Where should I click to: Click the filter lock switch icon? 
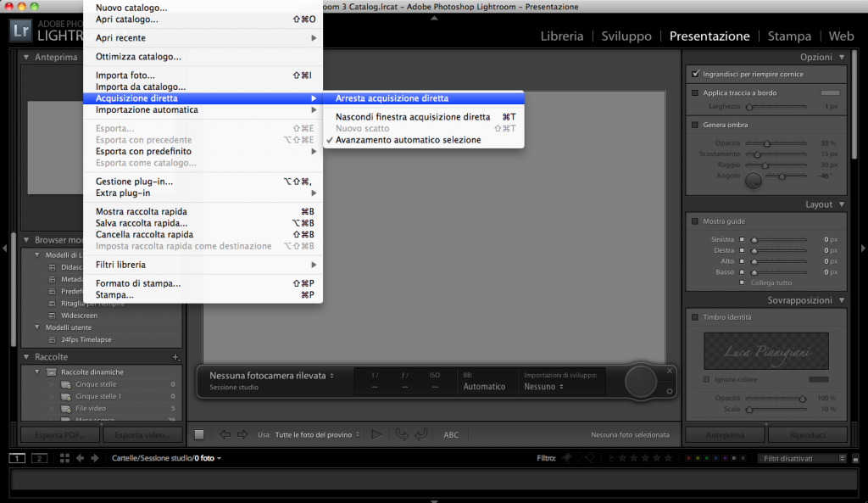point(855,459)
